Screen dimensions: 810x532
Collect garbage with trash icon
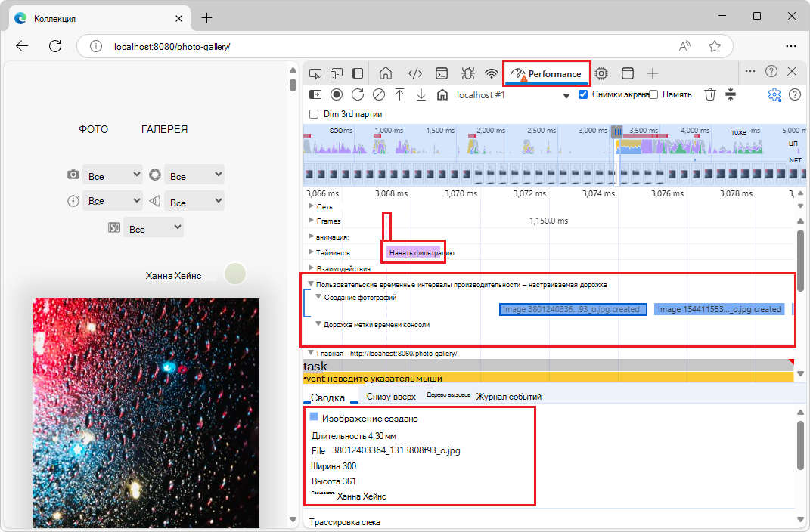710,94
